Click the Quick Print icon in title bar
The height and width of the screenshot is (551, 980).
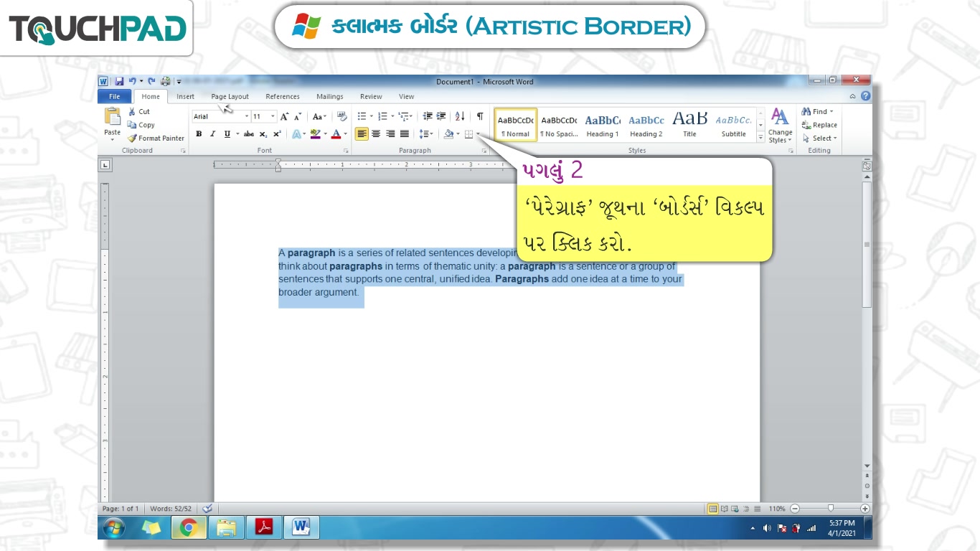(x=166, y=82)
